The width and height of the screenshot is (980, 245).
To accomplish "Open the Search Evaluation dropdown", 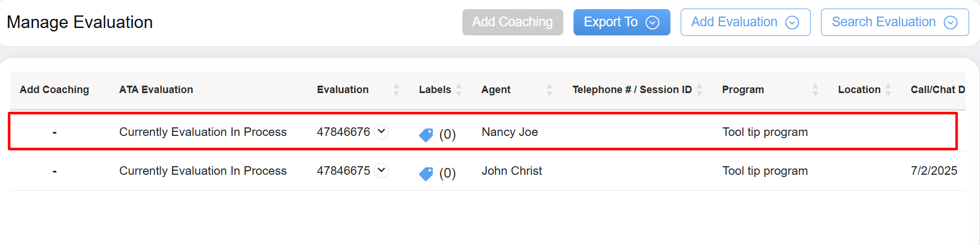I will pos(894,22).
